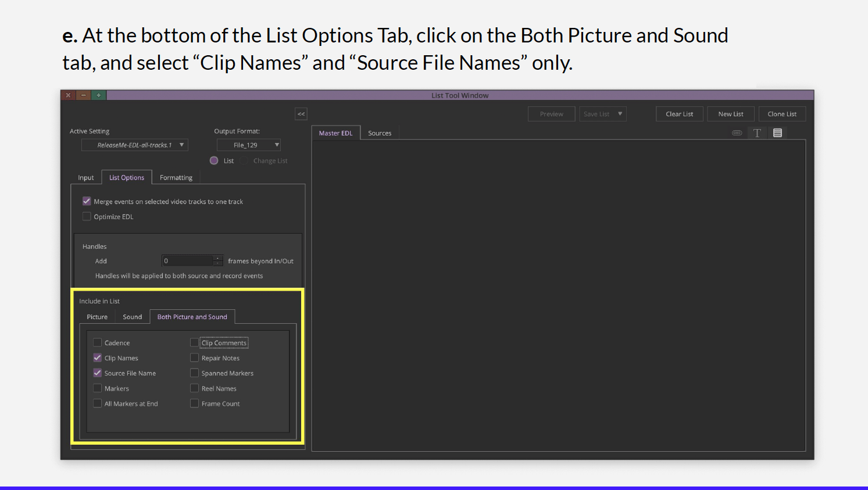
Task: Open the Both Picture and Sound tab
Action: point(192,317)
